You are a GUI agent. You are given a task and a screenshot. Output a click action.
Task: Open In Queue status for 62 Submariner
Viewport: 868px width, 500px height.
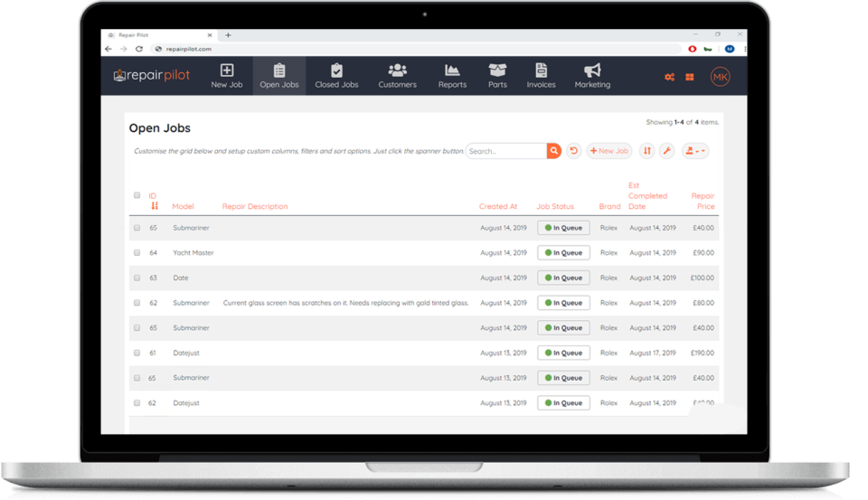pyautogui.click(x=563, y=302)
